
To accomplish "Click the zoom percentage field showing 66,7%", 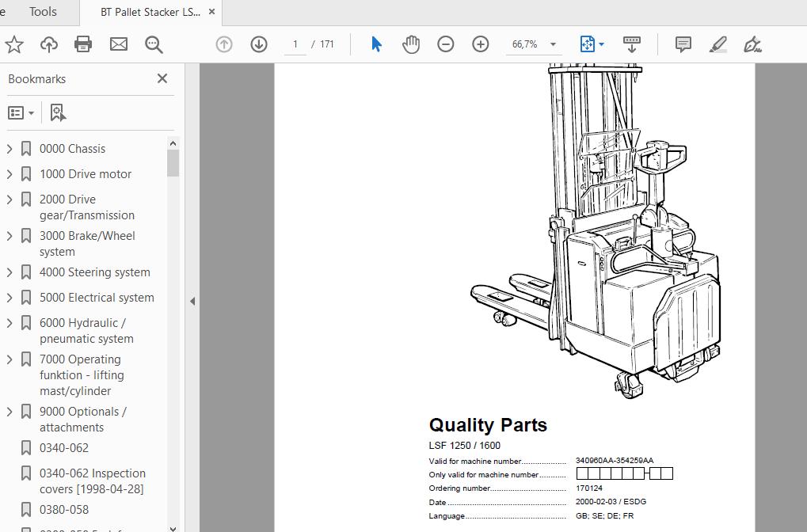I will point(524,44).
